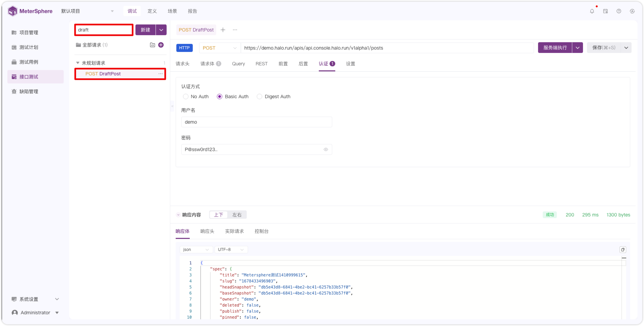Image resolution: width=644 pixels, height=326 pixels.
Task: Open the 默认项目 project dropdown
Action: pos(87,11)
